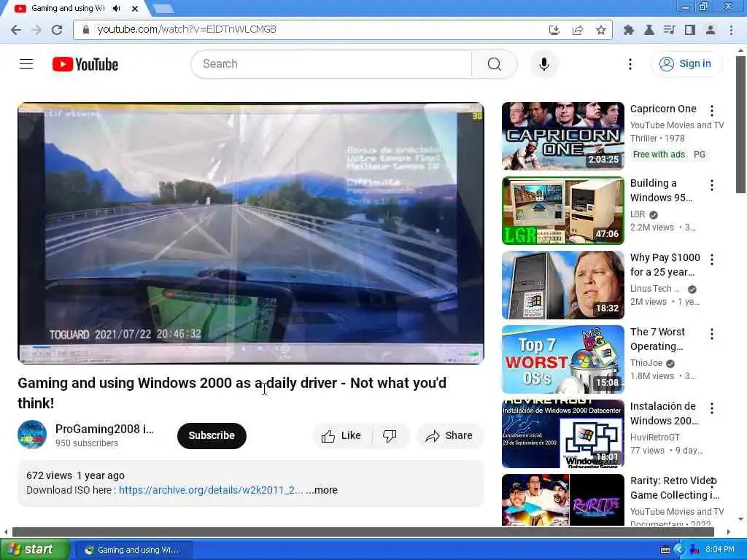
Task: Open Why Pay $1000 video thumbnail
Action: click(562, 285)
